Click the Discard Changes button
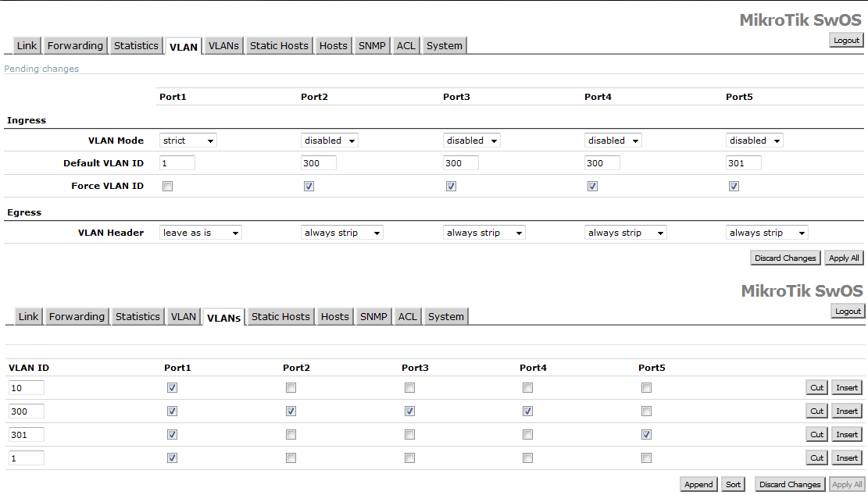868x495 pixels. [x=784, y=258]
